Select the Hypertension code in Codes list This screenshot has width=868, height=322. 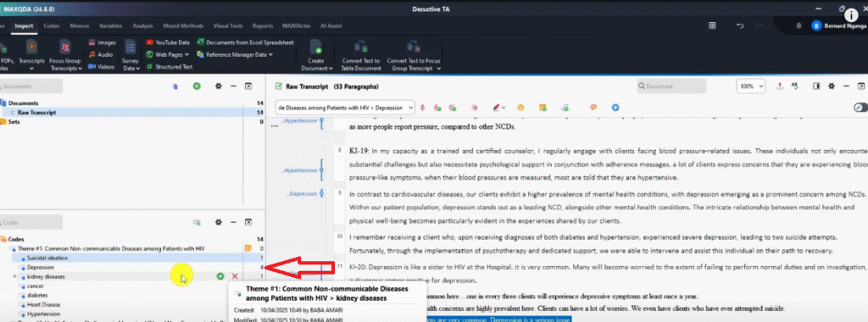pos(44,314)
